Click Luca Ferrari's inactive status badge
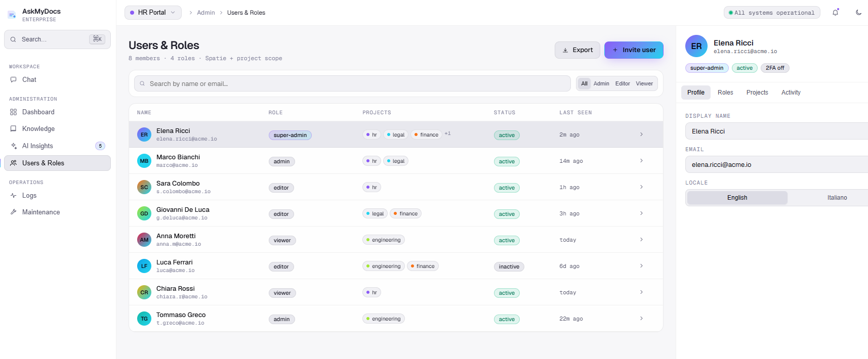The width and height of the screenshot is (868, 359). coord(509,266)
